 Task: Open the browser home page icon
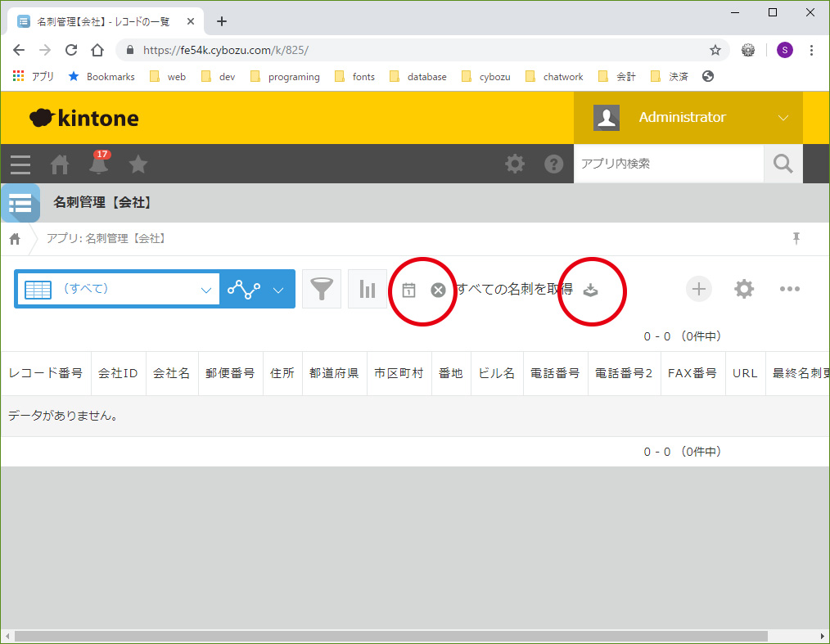(97, 50)
